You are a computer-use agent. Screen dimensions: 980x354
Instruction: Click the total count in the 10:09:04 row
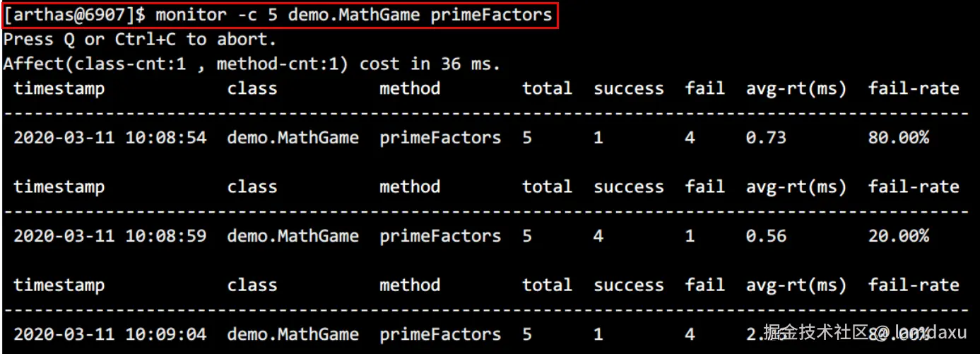tap(527, 334)
